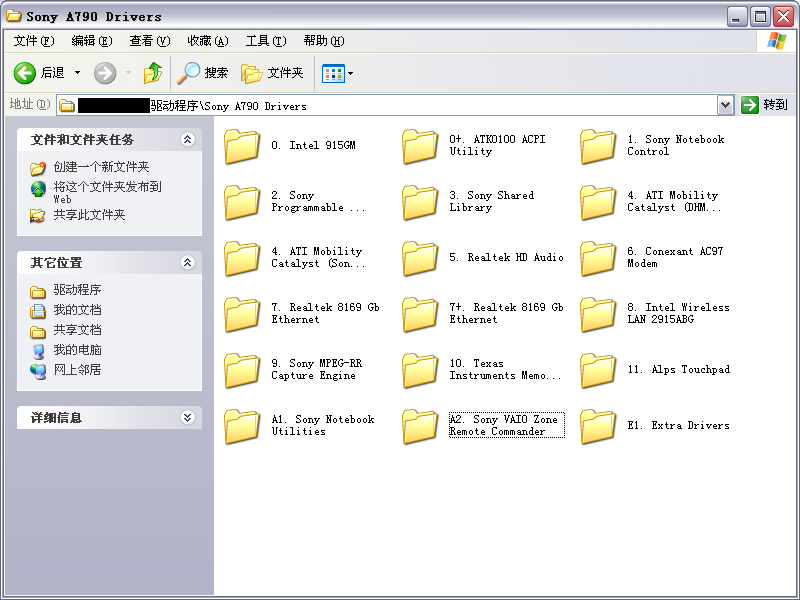Select the 7+. Realtek 8169 Gb Ethernet folder icon

[x=420, y=314]
